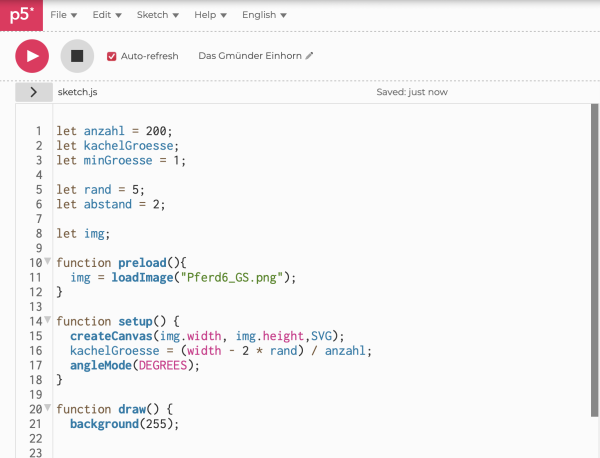600x458 pixels.
Task: Collapse the preload function fold arrow
Action: 47,262
